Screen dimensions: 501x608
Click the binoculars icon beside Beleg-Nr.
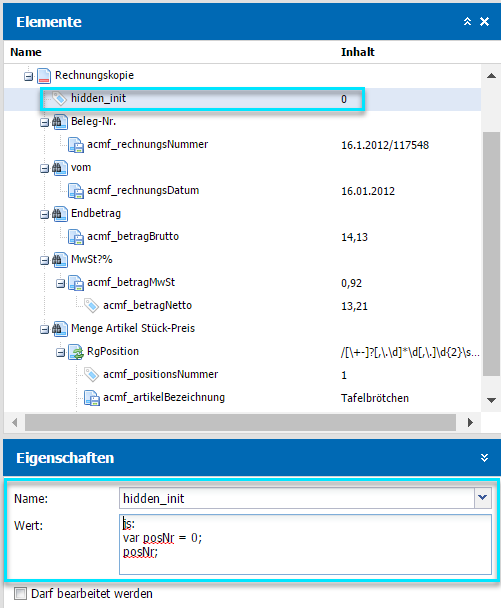tap(60, 122)
